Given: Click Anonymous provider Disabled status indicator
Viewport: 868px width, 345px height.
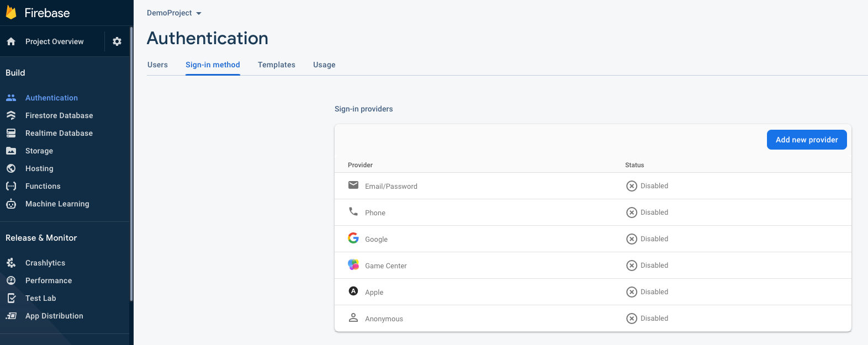Looking at the screenshot, I should tap(647, 319).
